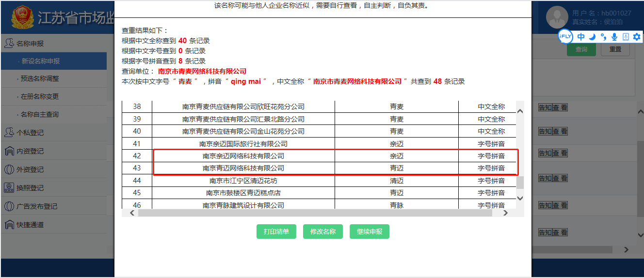The width and height of the screenshot is (644, 278).
Task: Click results table horizontal scroll right arrow
Action: [x=505, y=213]
